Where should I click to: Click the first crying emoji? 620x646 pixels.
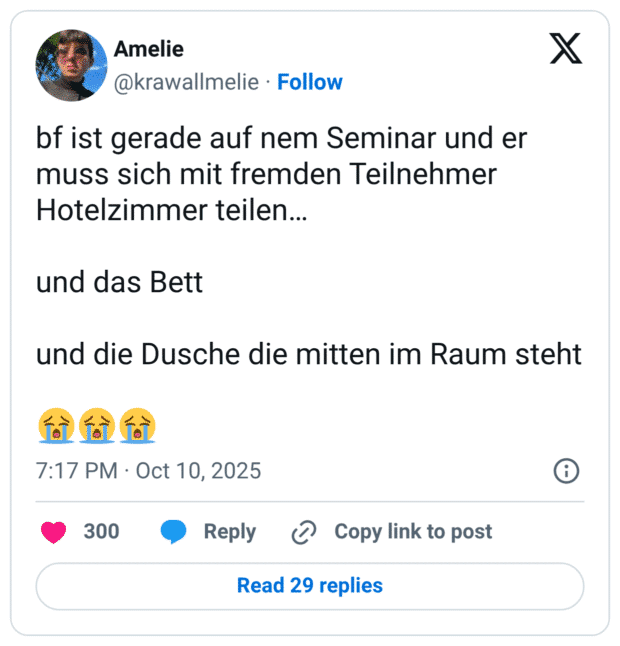pos(56,425)
